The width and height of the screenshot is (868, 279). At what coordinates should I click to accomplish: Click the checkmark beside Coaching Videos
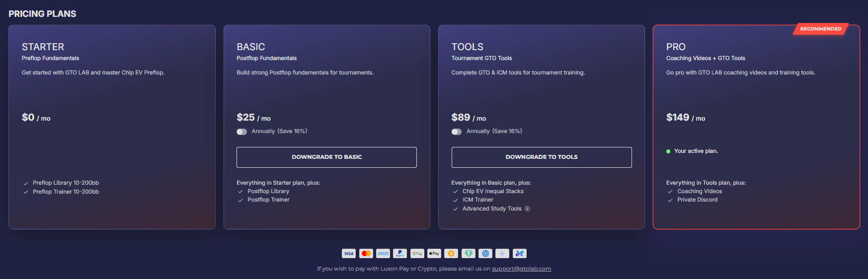pyautogui.click(x=670, y=192)
